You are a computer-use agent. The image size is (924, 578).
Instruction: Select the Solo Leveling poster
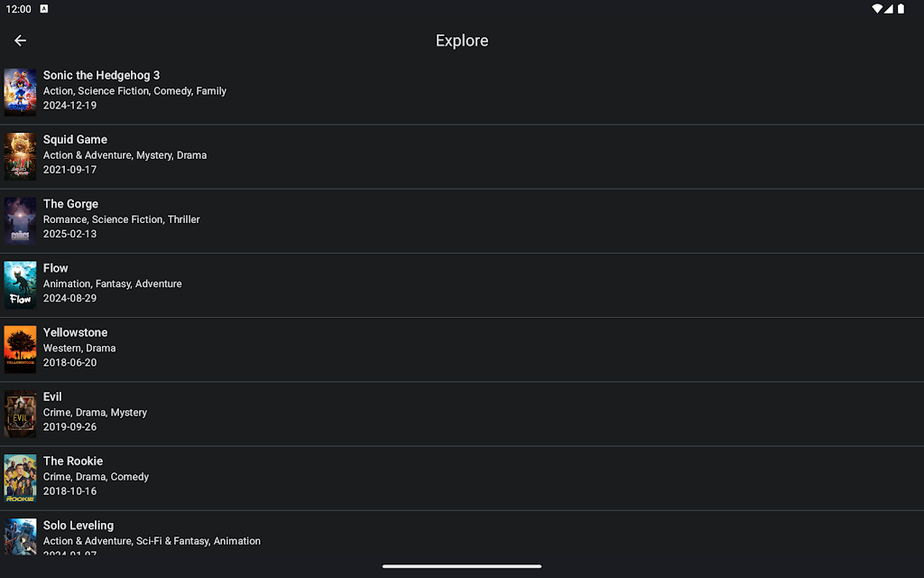(20, 536)
